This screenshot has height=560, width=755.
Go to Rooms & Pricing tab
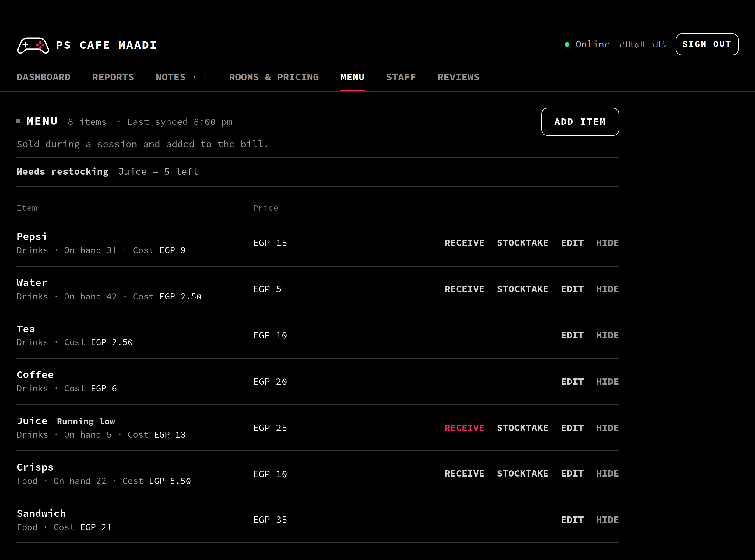[x=274, y=77]
